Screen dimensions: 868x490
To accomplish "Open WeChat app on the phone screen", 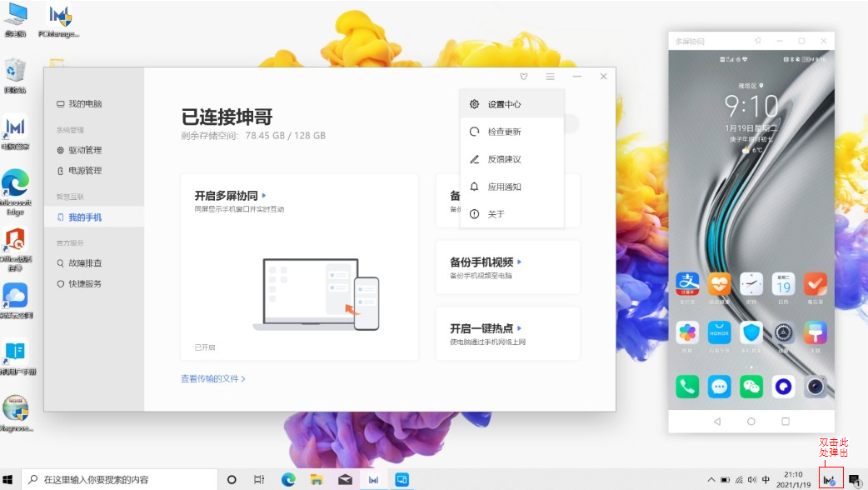I will [751, 386].
